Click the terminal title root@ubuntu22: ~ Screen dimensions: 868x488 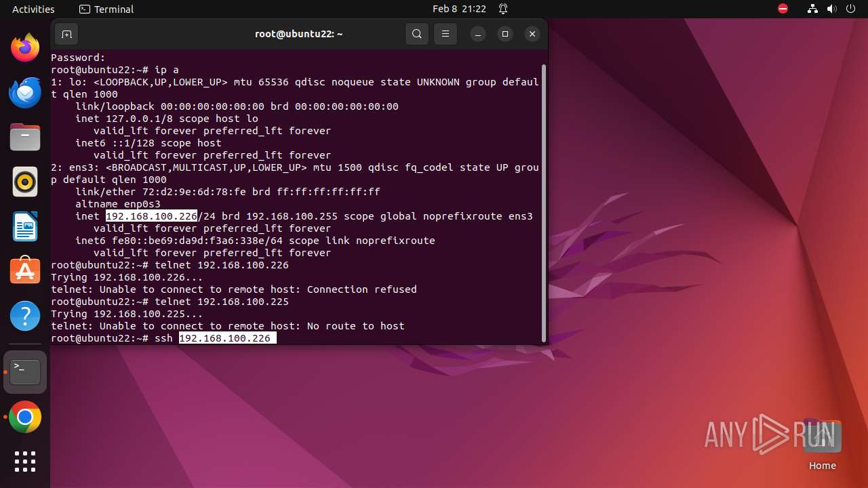[x=299, y=34]
